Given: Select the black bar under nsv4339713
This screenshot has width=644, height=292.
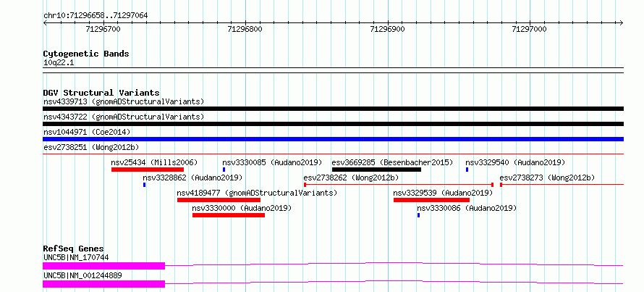Looking at the screenshot, I should (333, 109).
